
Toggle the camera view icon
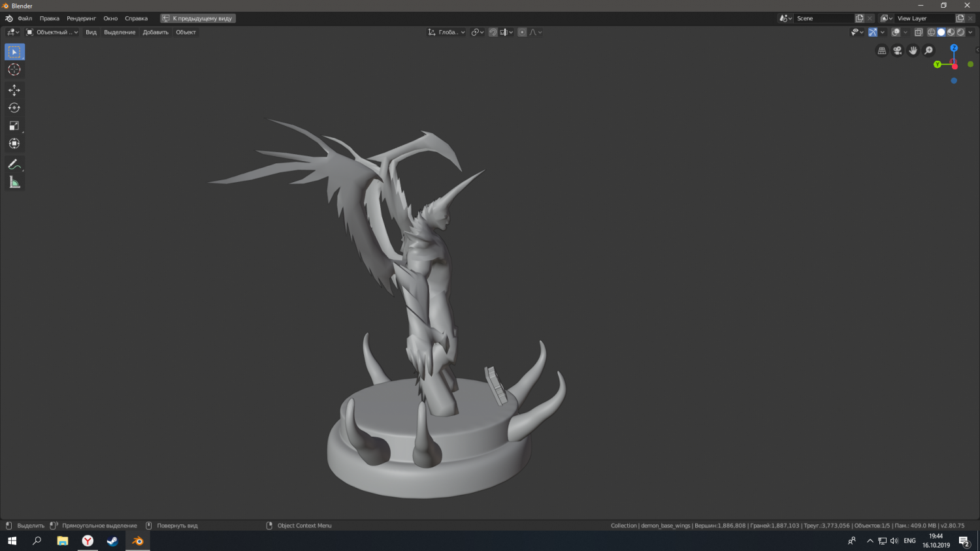click(x=897, y=50)
